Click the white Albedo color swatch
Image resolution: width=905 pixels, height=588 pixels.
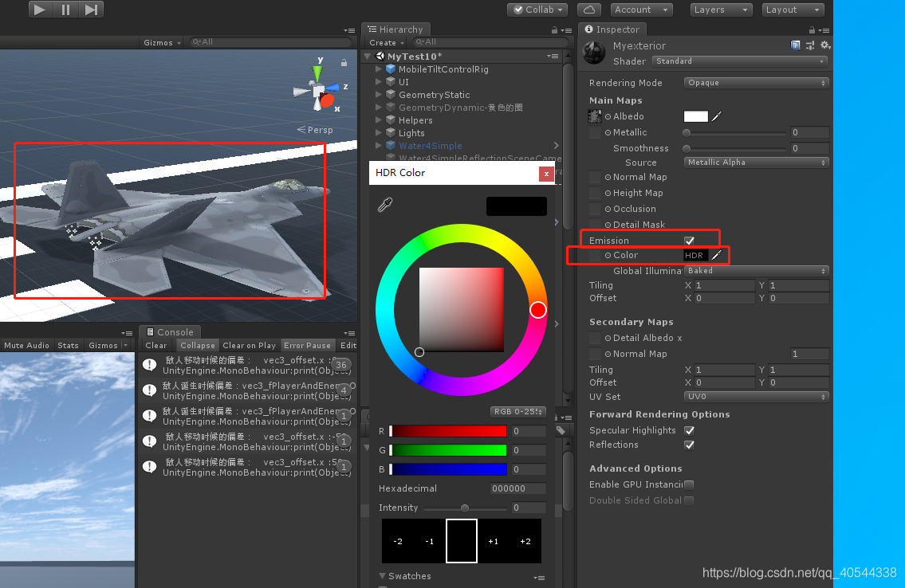click(x=695, y=116)
